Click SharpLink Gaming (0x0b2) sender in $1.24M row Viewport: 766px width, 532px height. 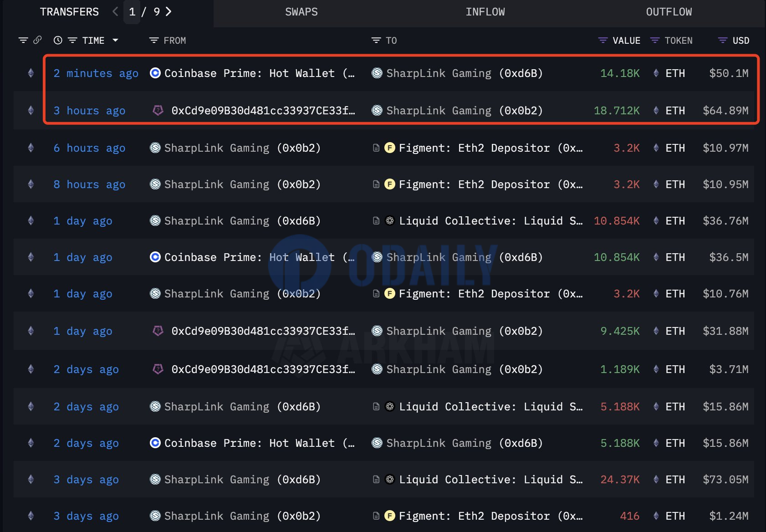[x=242, y=516]
